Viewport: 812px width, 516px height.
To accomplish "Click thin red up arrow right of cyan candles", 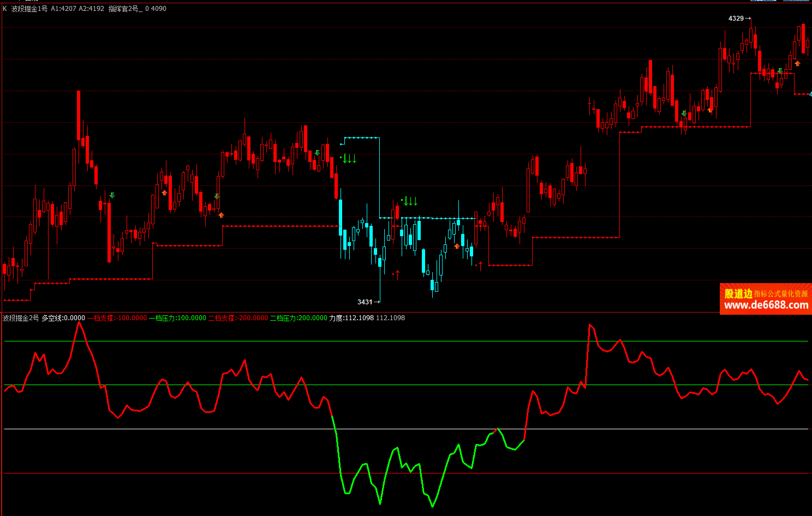I will (480, 266).
